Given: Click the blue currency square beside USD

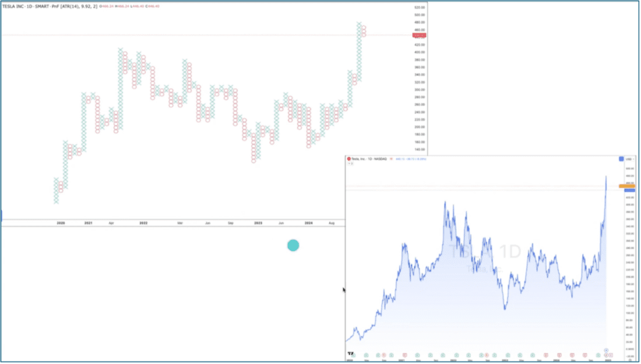Looking at the screenshot, I should [x=622, y=159].
